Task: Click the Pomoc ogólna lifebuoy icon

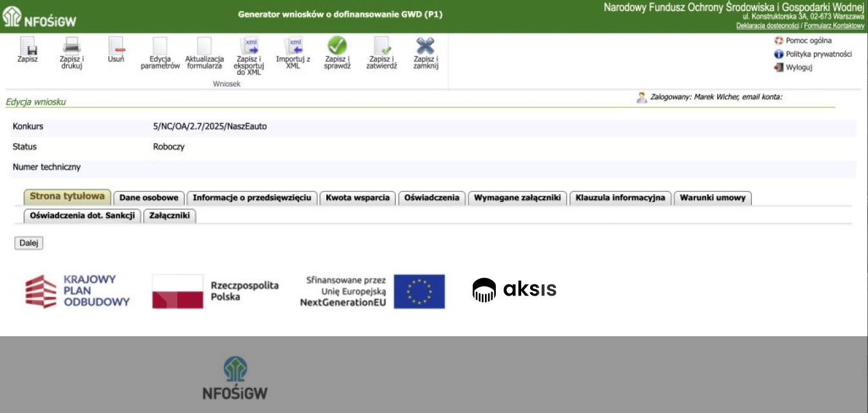Action: (778, 41)
